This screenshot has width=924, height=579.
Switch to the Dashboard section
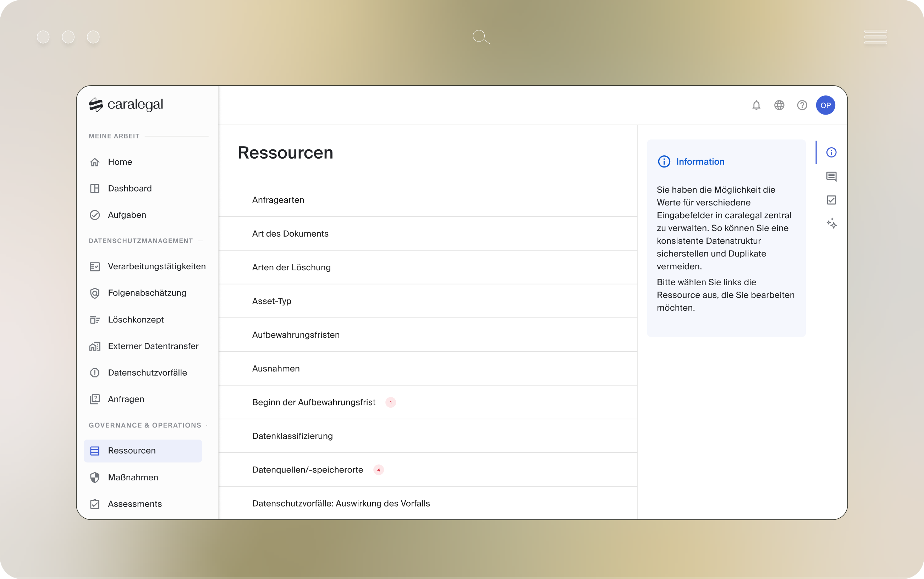[x=130, y=188]
